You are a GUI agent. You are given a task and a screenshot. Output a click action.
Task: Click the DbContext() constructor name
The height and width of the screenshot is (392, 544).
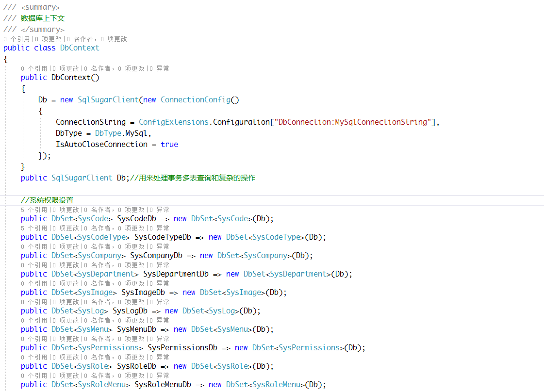[x=75, y=77]
